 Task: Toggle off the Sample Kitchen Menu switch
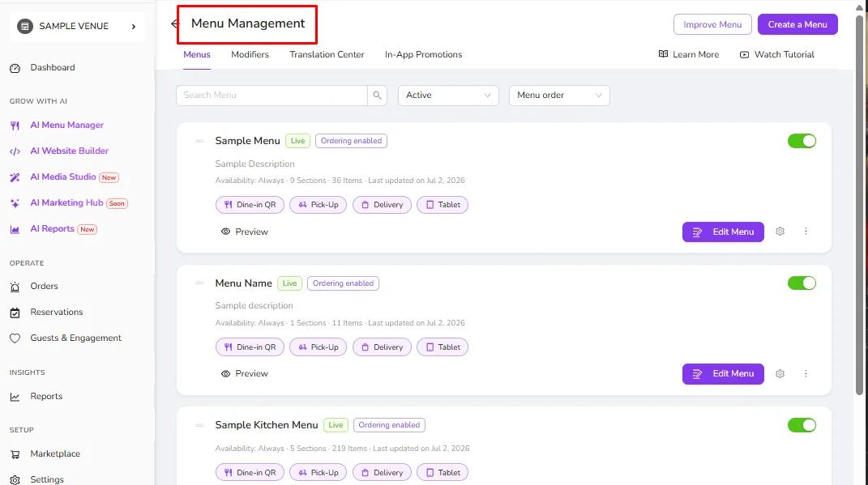pyautogui.click(x=802, y=425)
